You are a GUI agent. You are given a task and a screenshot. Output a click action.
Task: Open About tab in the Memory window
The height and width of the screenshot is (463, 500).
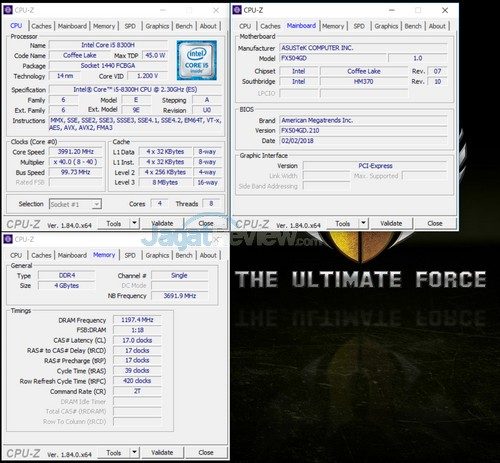208,255
